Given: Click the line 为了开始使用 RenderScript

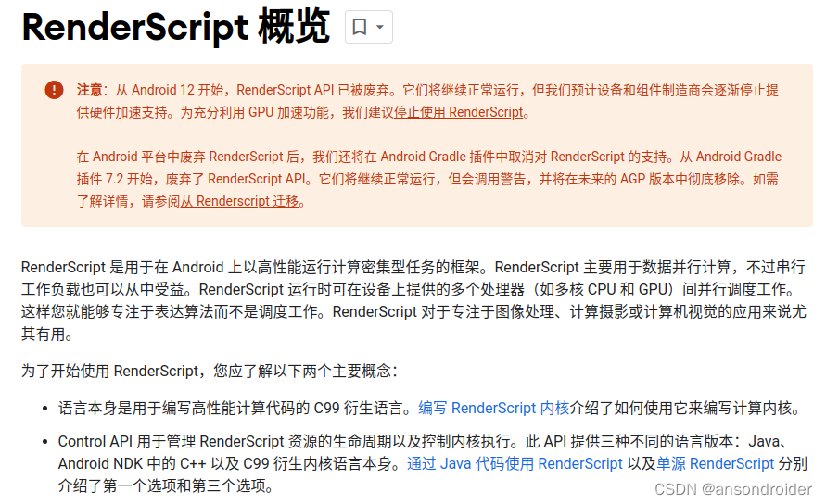Looking at the screenshot, I should [x=210, y=371].
